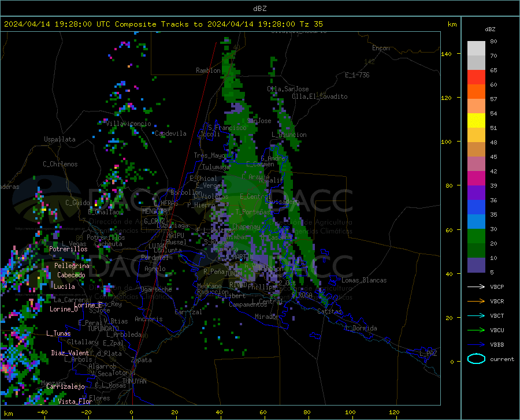Click the 'Campamentos' label on map
520x420 pixels.
point(248,304)
